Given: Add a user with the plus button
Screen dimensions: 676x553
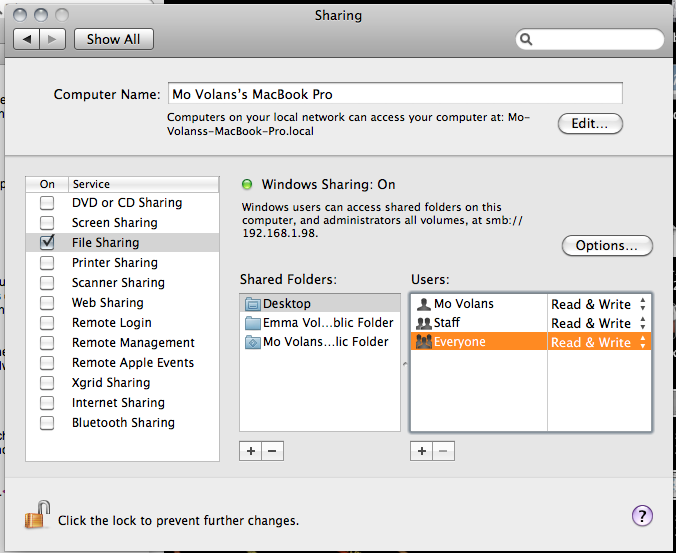Looking at the screenshot, I should [x=422, y=451].
